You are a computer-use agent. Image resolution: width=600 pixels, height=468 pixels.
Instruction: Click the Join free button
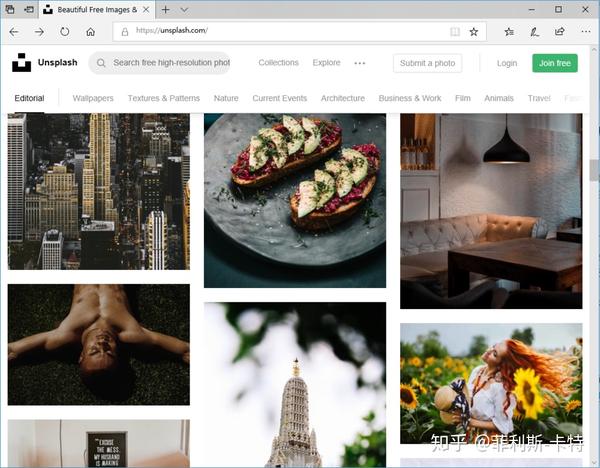tap(555, 63)
